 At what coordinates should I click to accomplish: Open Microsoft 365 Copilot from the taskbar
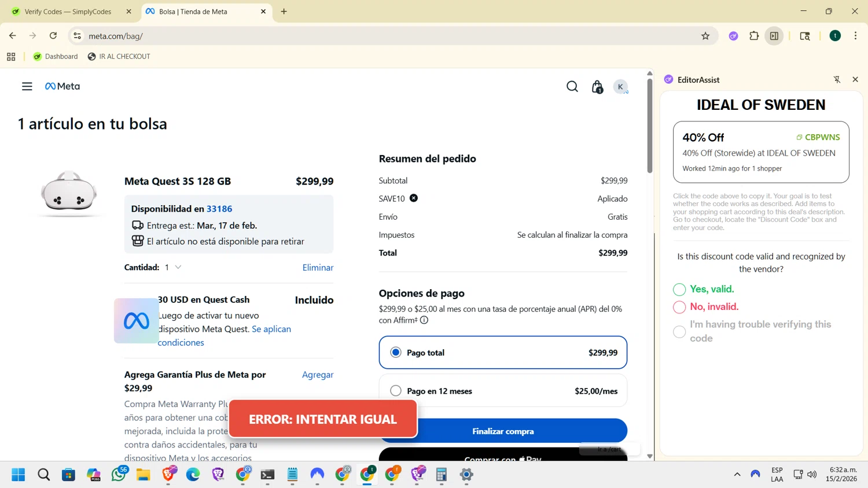94,475
